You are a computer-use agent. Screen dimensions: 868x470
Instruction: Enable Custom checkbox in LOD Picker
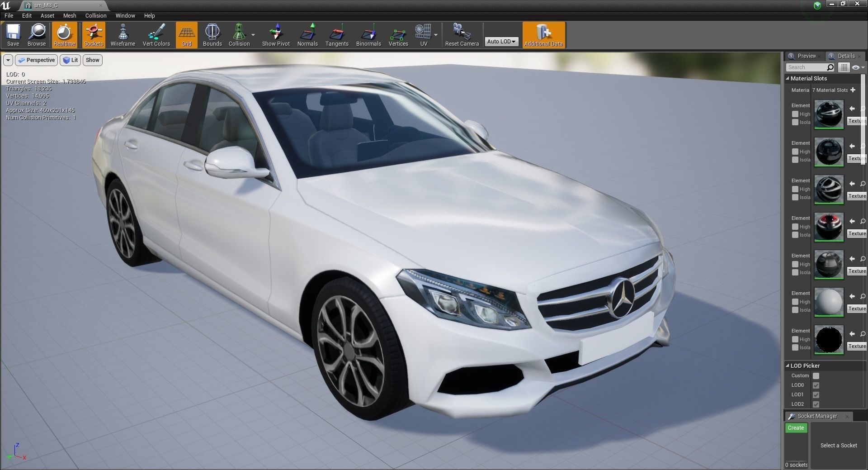click(816, 376)
